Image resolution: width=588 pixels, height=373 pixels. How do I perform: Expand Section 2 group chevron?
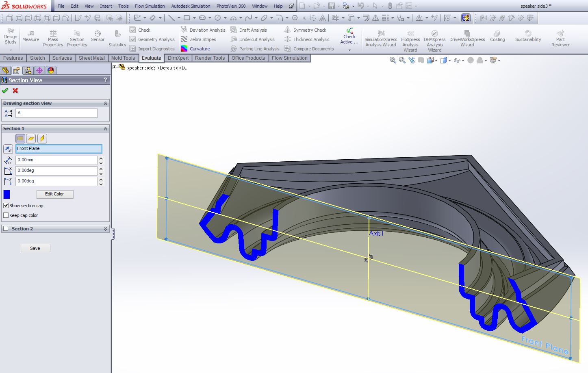pyautogui.click(x=105, y=229)
